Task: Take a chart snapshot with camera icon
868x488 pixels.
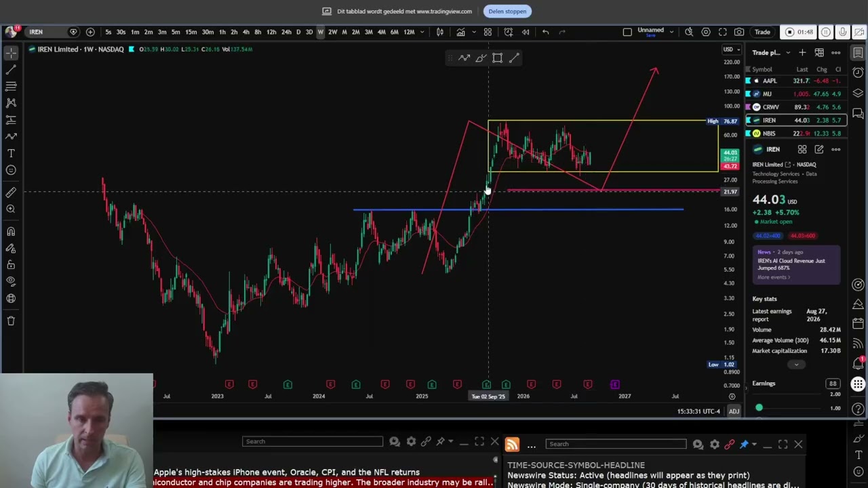Action: click(x=739, y=32)
